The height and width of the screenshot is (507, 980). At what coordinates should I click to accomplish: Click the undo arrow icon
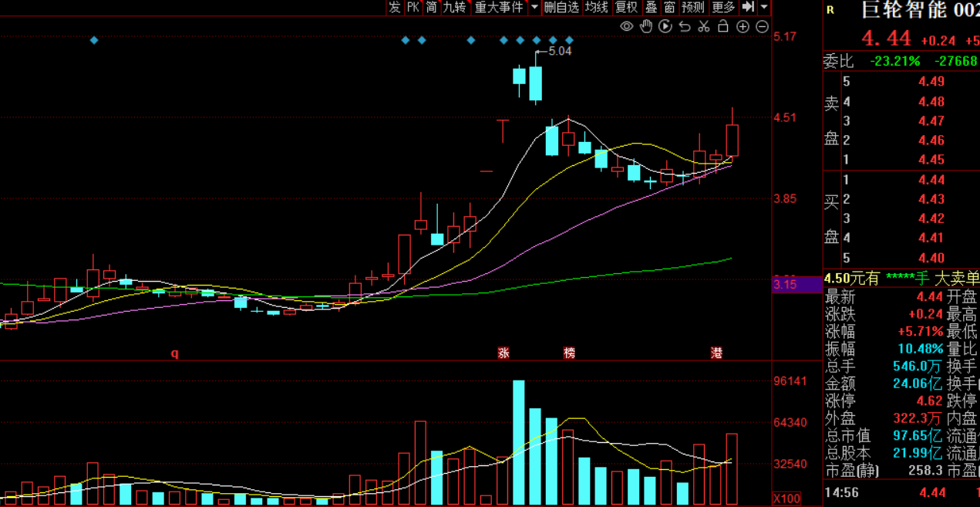coord(685,26)
